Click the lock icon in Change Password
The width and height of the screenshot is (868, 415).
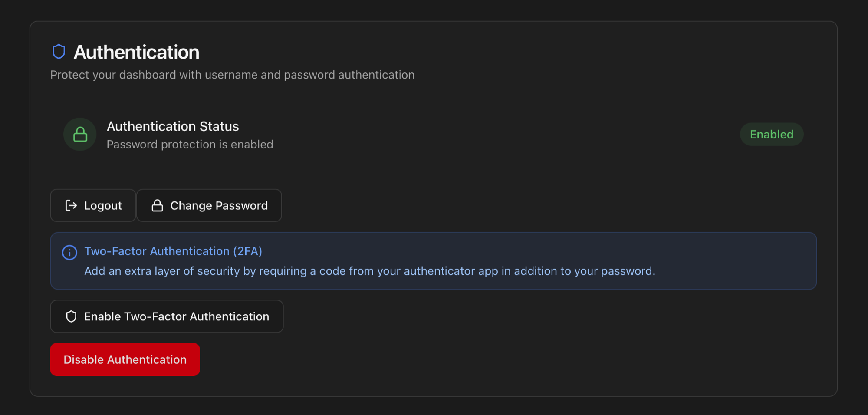(x=157, y=205)
